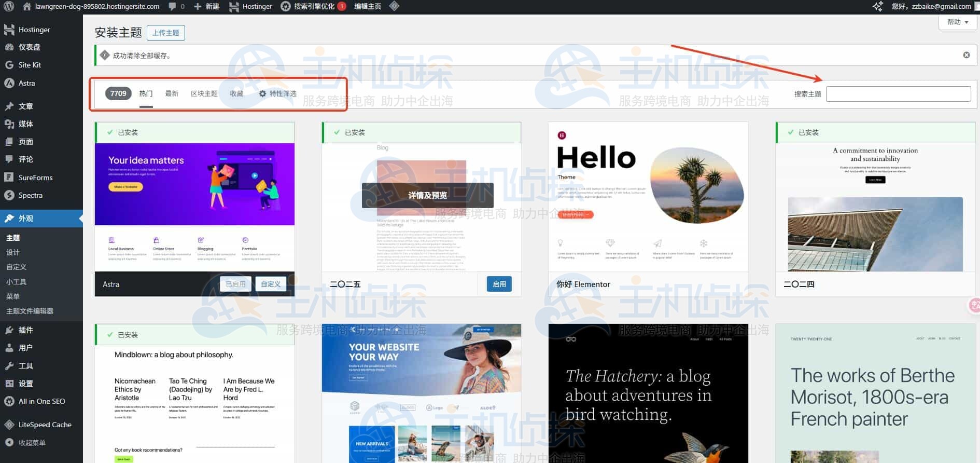The image size is (980, 463).
Task: Open the Mindblown philosophy blog theme thumbnail
Action: (194, 404)
